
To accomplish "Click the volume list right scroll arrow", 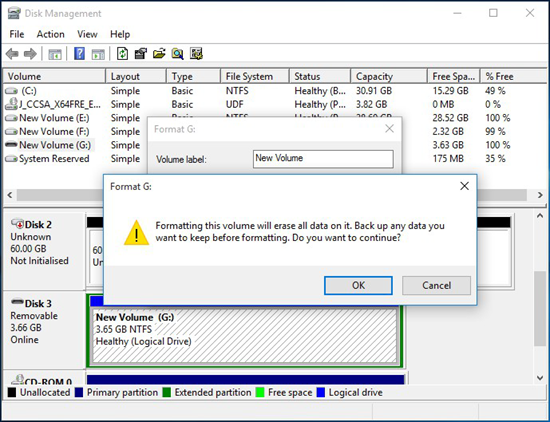I will coord(540,195).
